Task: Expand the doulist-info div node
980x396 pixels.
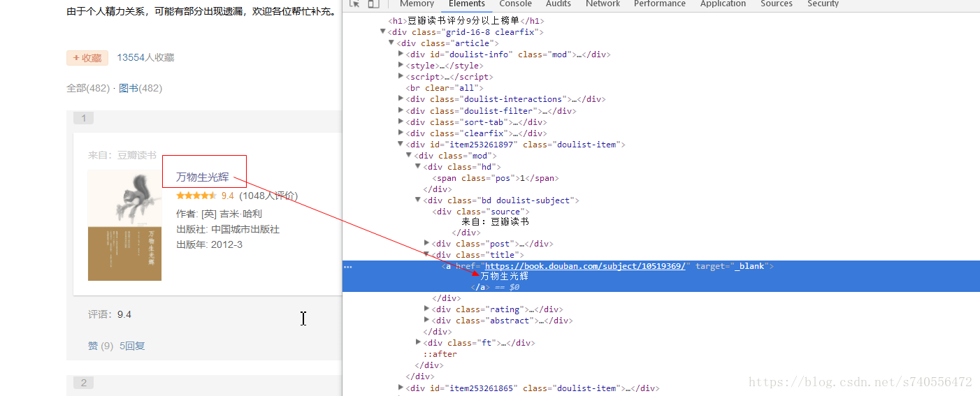Action: pyautogui.click(x=401, y=54)
